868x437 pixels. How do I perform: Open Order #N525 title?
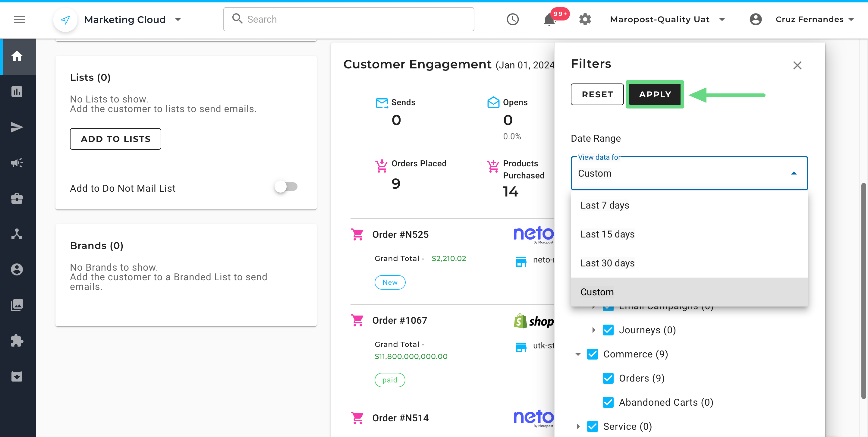(400, 234)
